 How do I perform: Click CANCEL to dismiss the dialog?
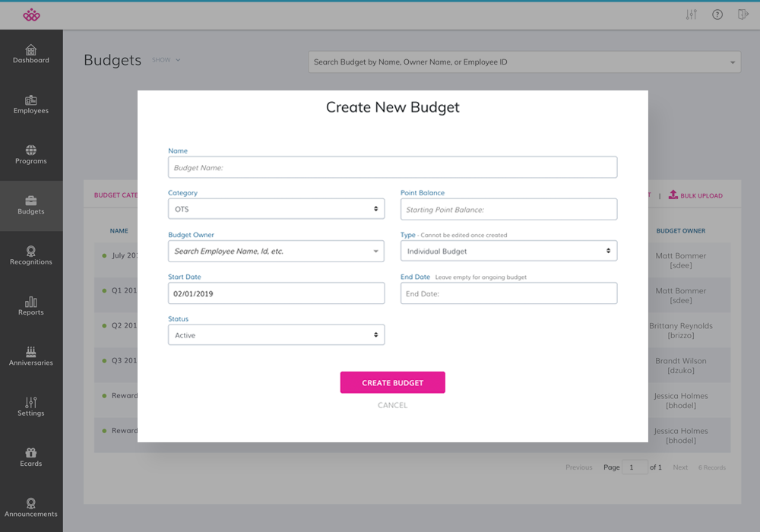click(392, 405)
